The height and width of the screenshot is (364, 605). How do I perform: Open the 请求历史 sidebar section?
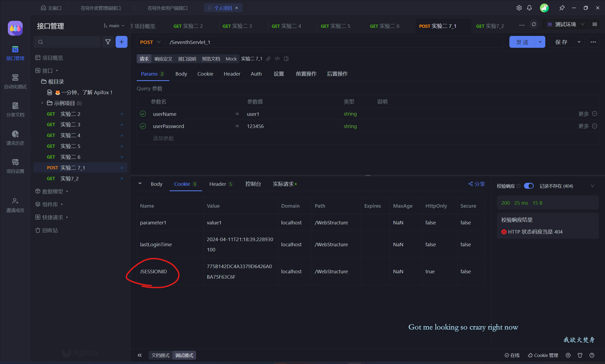click(15, 138)
